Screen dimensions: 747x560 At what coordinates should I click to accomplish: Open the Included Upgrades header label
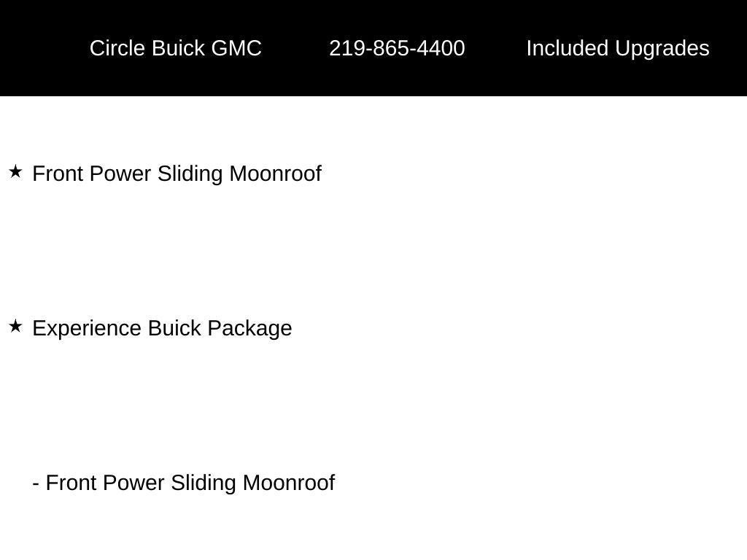(x=618, y=49)
